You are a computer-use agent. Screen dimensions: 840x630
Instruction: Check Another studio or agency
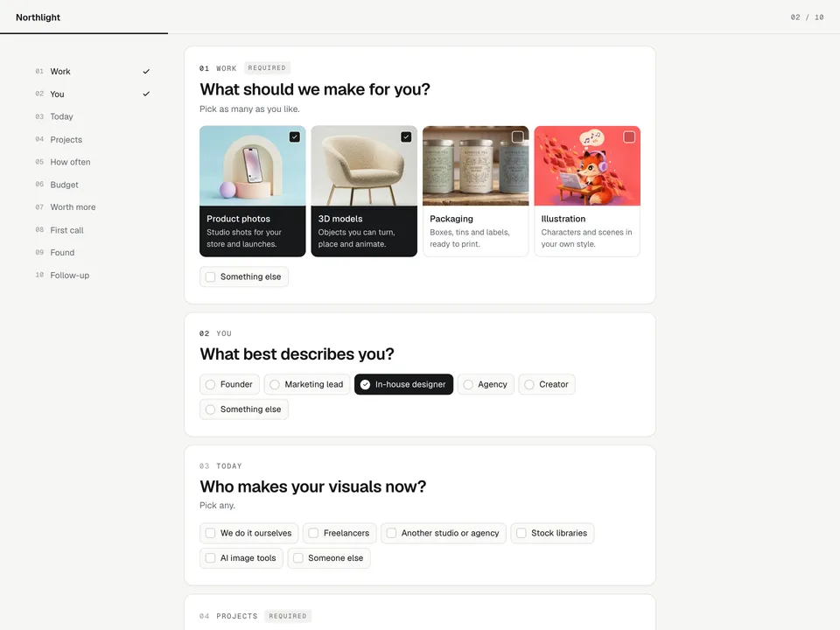click(x=444, y=533)
